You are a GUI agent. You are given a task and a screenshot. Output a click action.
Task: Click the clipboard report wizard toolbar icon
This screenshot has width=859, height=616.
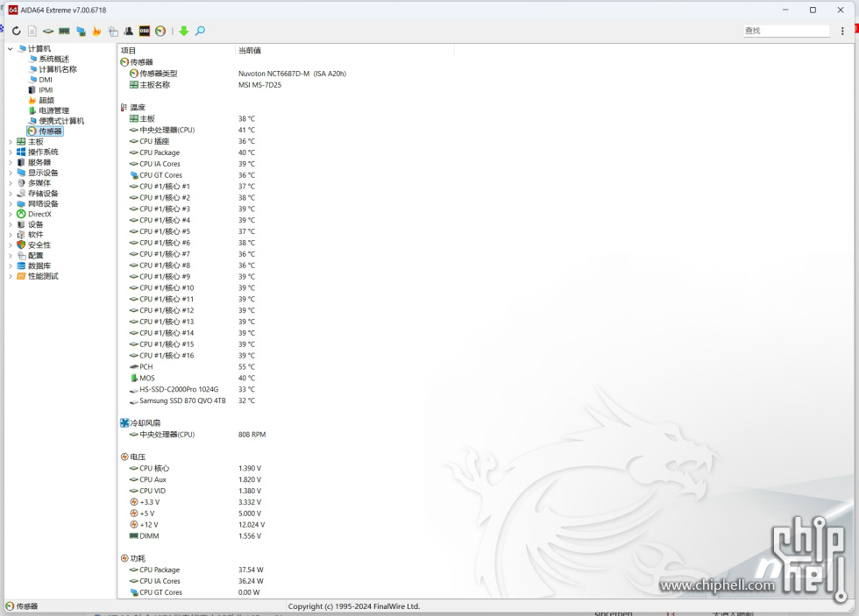(113, 32)
